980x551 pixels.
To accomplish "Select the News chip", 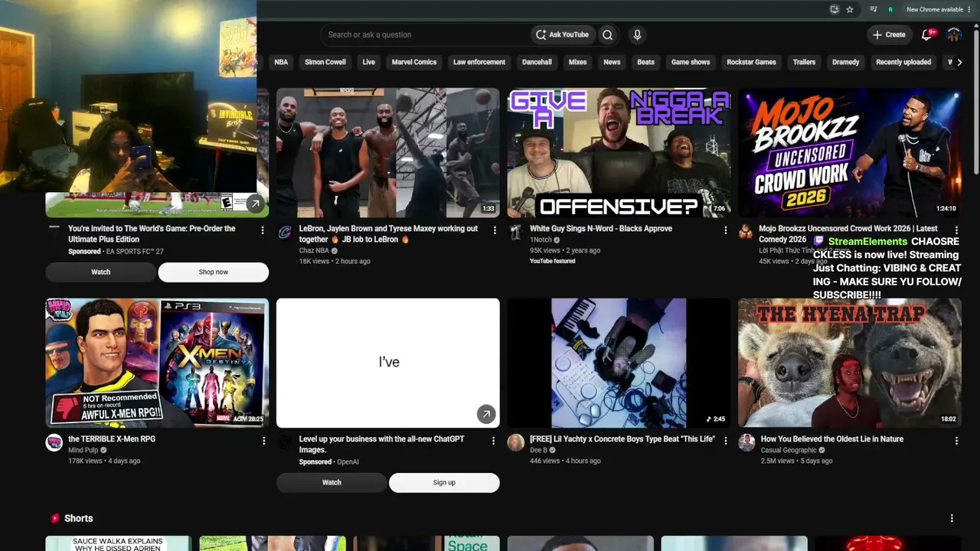I will tap(612, 62).
